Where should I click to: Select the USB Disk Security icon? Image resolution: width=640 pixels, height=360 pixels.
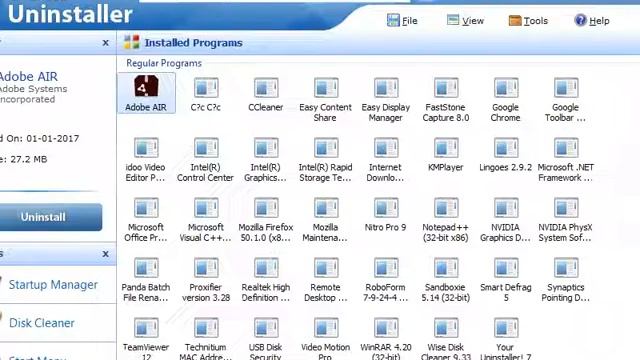tap(266, 327)
